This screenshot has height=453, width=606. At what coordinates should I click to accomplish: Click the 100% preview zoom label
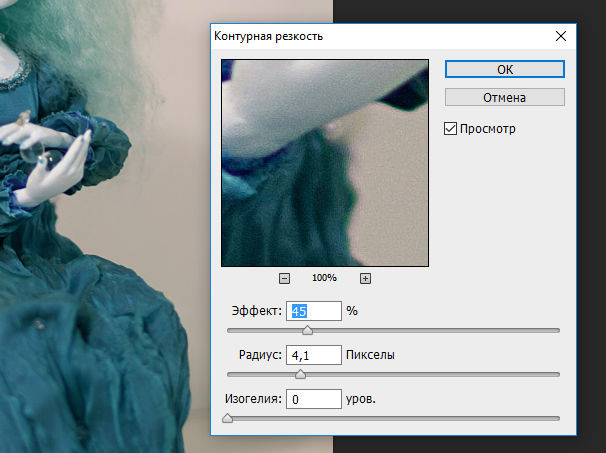(x=324, y=278)
